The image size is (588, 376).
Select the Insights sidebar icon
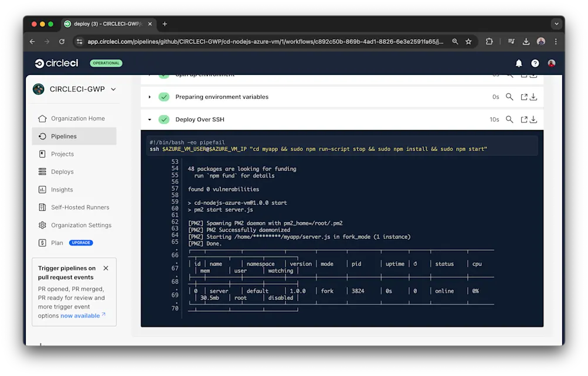click(43, 189)
